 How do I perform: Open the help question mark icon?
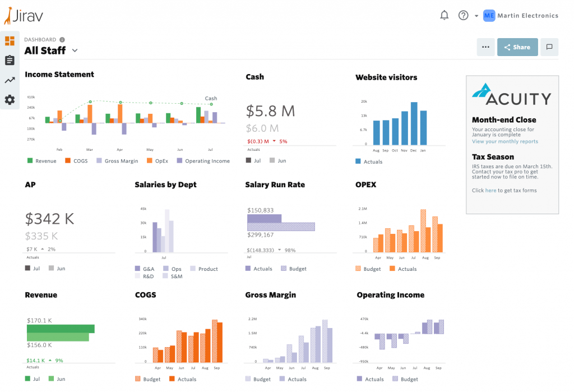click(463, 16)
